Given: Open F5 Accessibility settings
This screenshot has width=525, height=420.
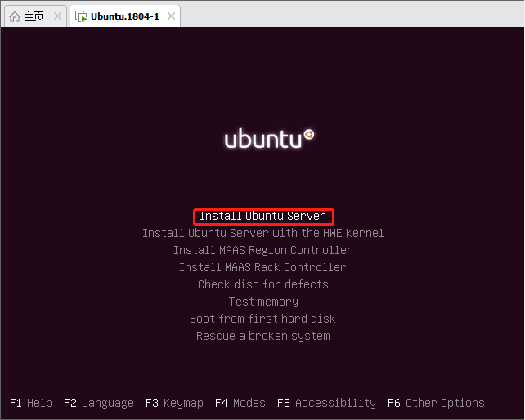Looking at the screenshot, I should pos(326,403).
